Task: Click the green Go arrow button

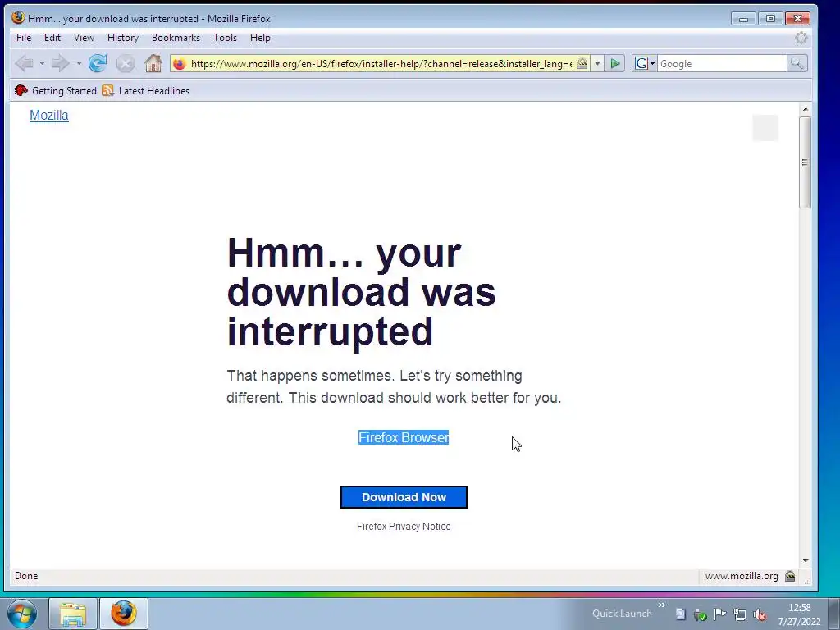Action: click(615, 64)
